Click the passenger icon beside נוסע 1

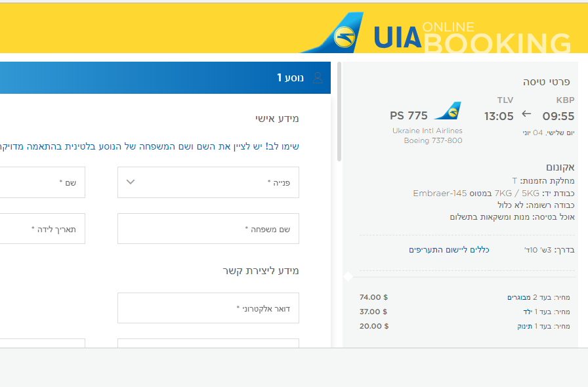(x=318, y=77)
